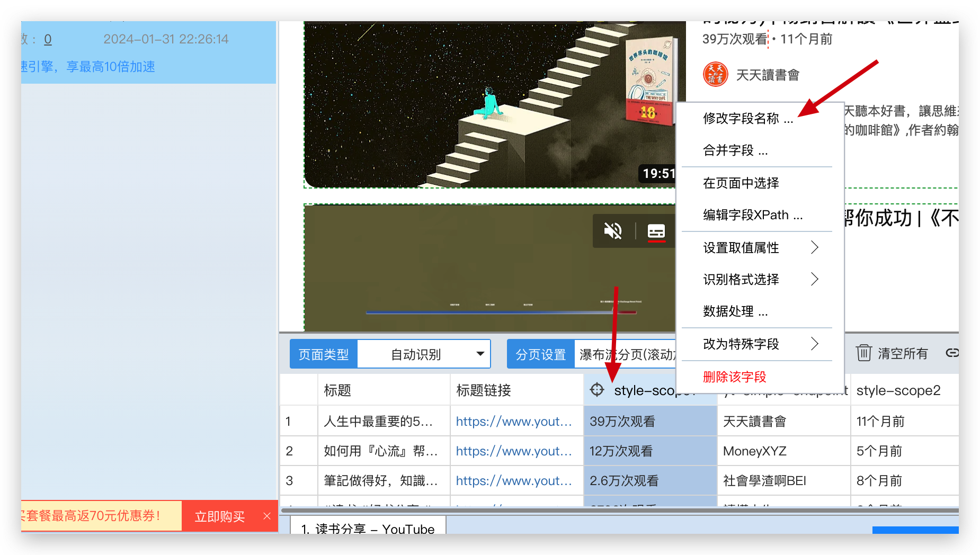Click the 11个月前 table cell
The height and width of the screenshot is (555, 980).
click(904, 422)
